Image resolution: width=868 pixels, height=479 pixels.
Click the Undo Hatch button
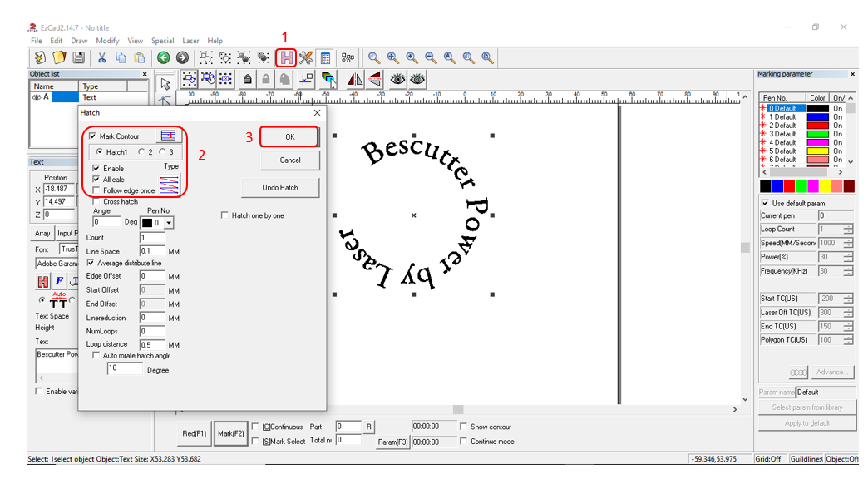coord(280,188)
